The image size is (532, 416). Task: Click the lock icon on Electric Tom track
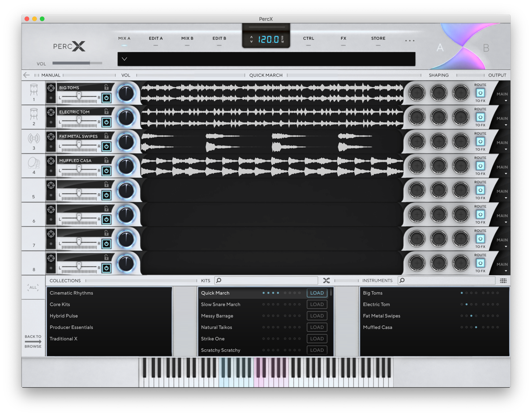(x=106, y=111)
